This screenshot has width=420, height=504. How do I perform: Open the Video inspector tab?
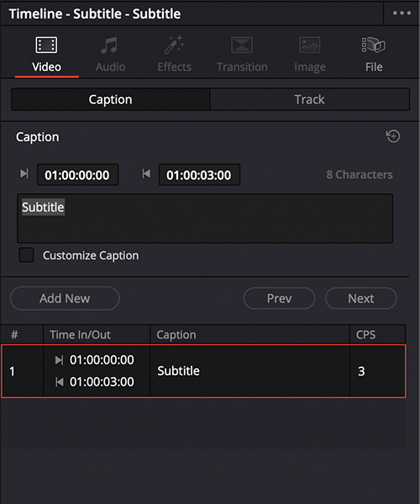pos(46,55)
